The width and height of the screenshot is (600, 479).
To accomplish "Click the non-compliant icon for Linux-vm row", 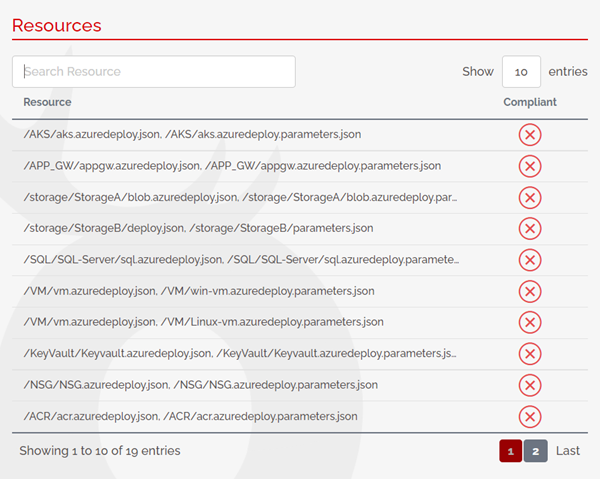I will point(530,322).
